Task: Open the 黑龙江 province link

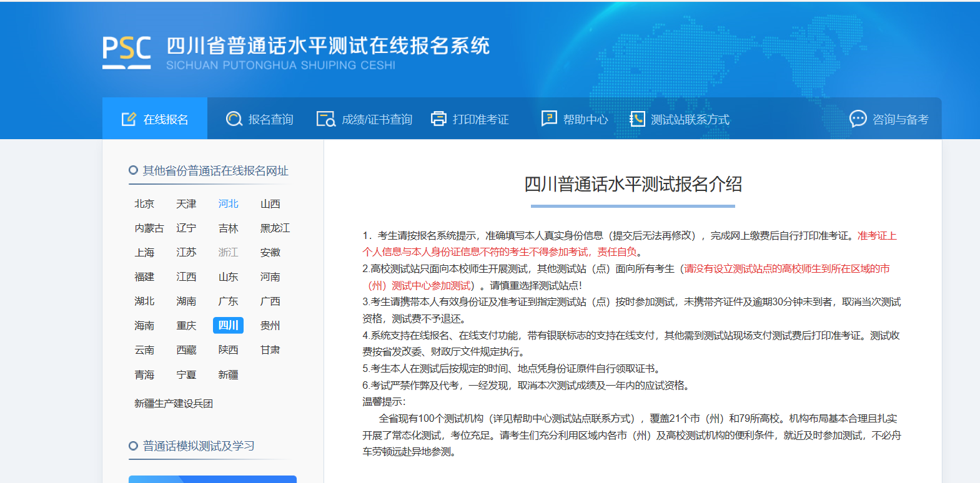Action: [x=275, y=228]
